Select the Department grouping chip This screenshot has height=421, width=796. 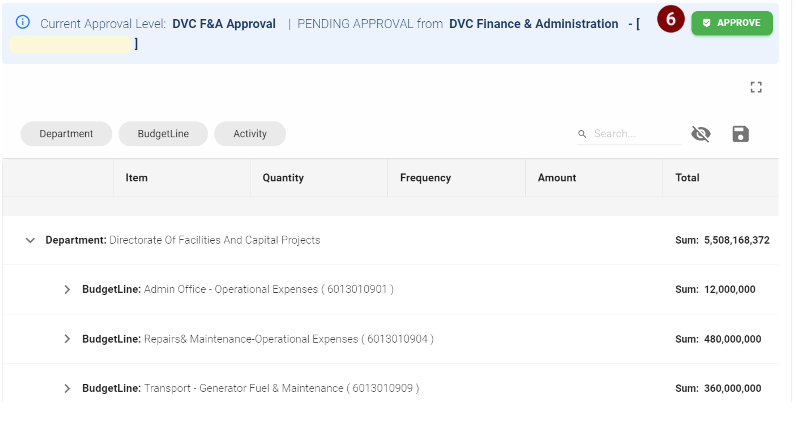[66, 134]
